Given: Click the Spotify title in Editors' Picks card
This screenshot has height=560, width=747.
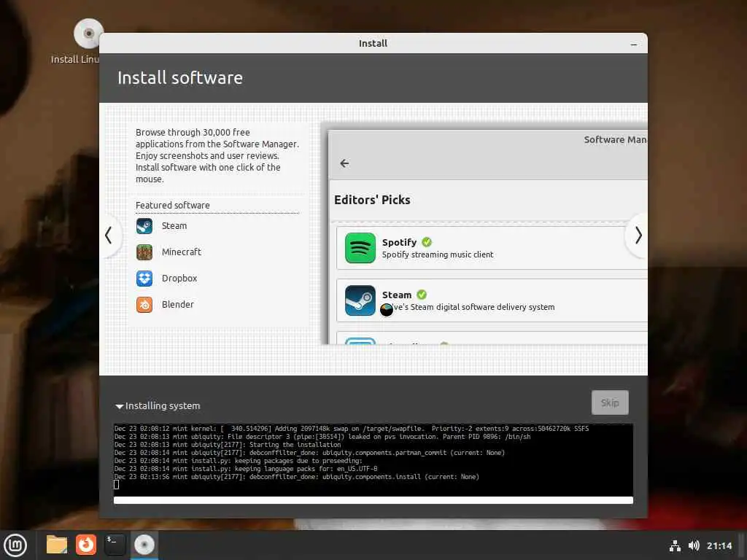Looking at the screenshot, I should [399, 242].
